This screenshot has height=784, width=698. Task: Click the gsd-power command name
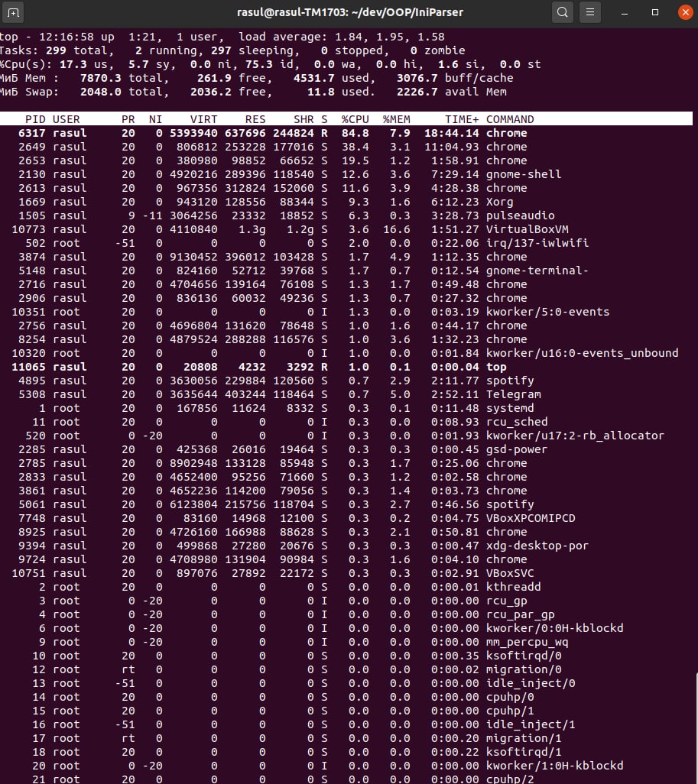click(517, 449)
